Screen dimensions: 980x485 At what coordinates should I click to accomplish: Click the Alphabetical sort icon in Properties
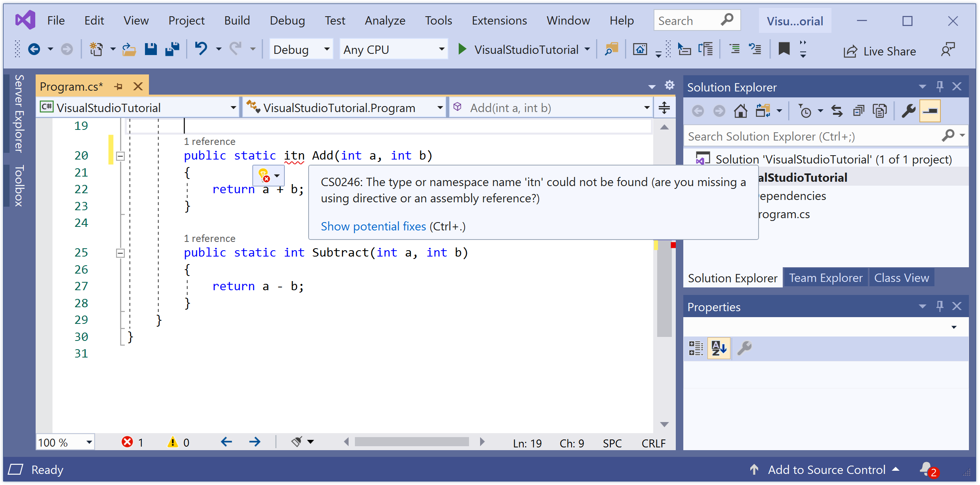click(719, 348)
